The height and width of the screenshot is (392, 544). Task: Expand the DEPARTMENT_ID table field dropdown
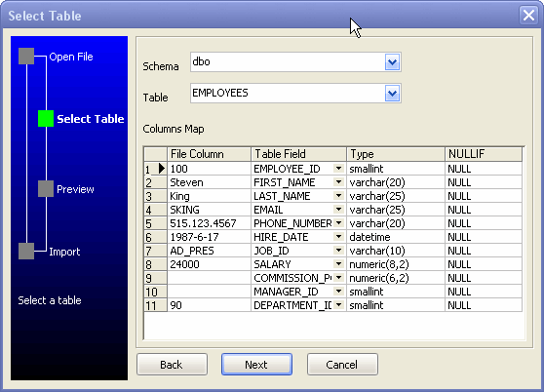pos(338,305)
